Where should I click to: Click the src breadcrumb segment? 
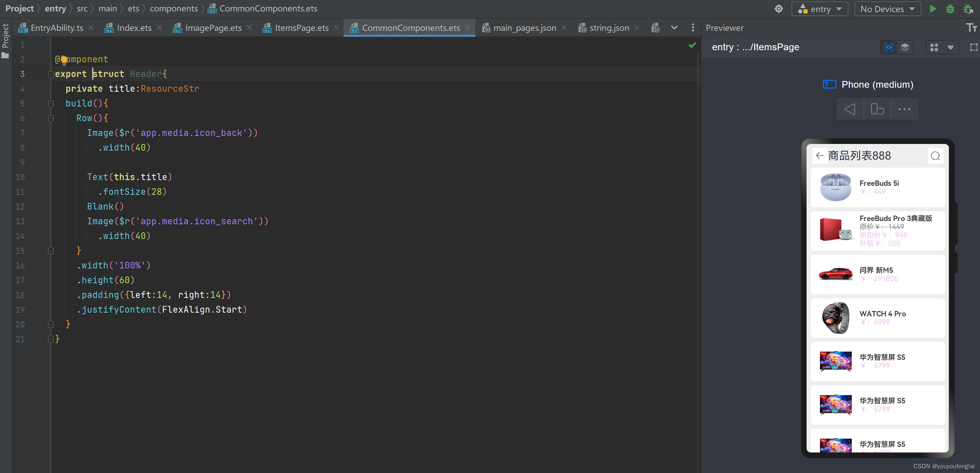coord(82,8)
